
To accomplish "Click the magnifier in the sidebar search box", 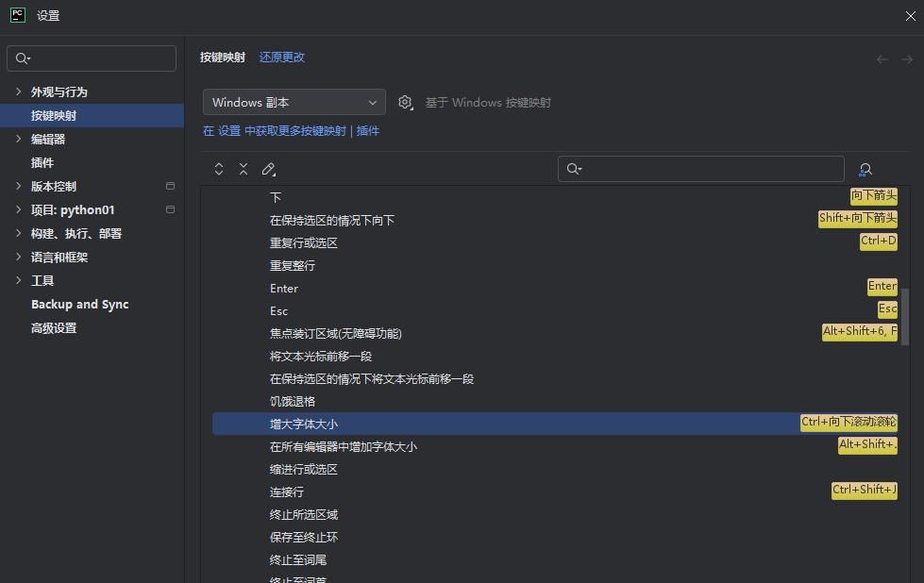I will pyautogui.click(x=22, y=58).
